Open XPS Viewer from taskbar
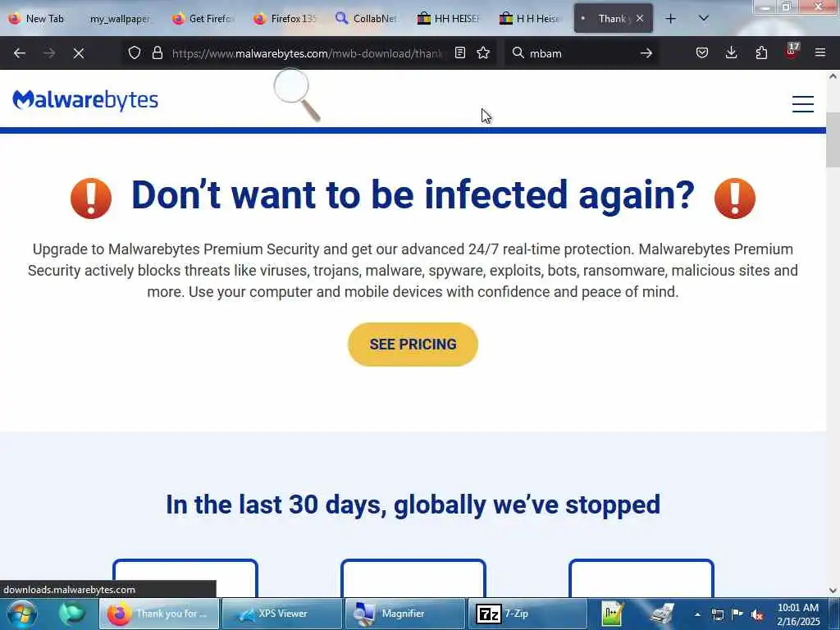 point(282,614)
